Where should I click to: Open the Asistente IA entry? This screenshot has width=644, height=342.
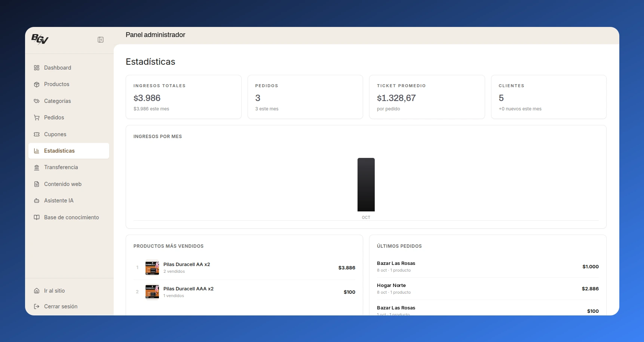tap(69, 201)
